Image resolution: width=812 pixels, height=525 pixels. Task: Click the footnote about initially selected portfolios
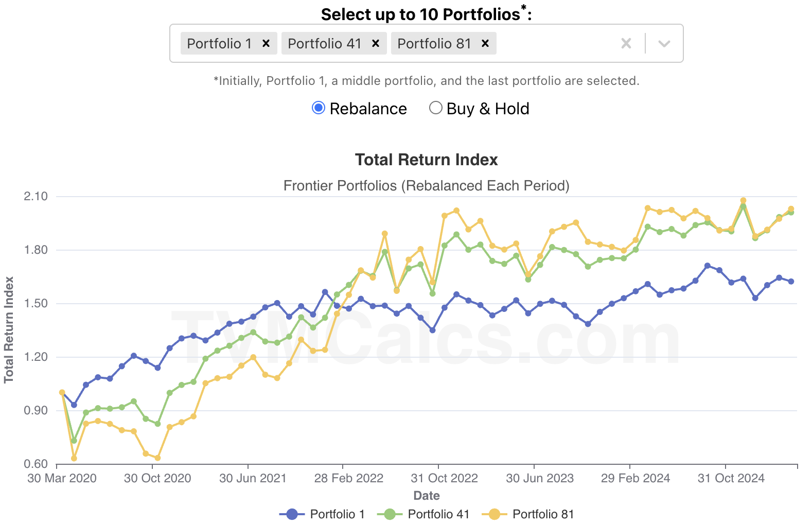pos(427,81)
